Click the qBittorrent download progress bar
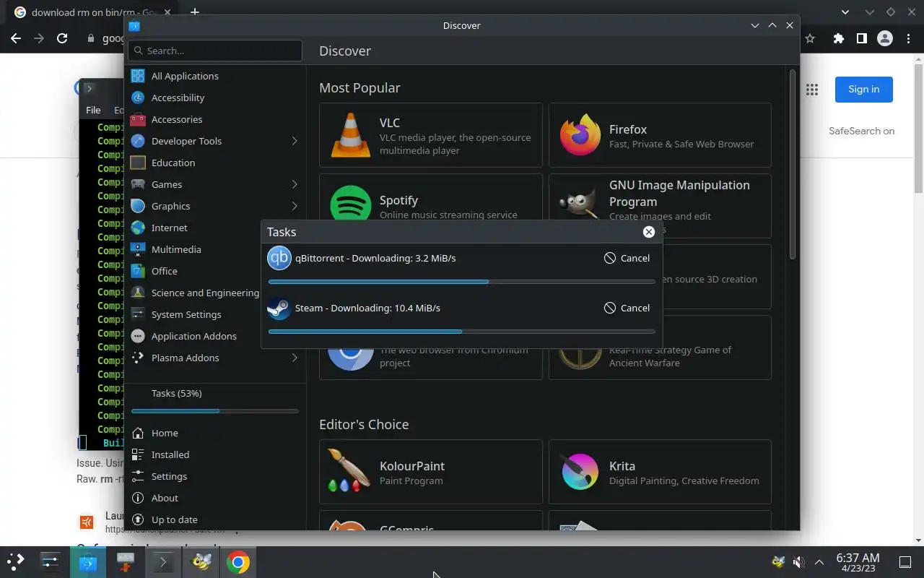 (461, 282)
